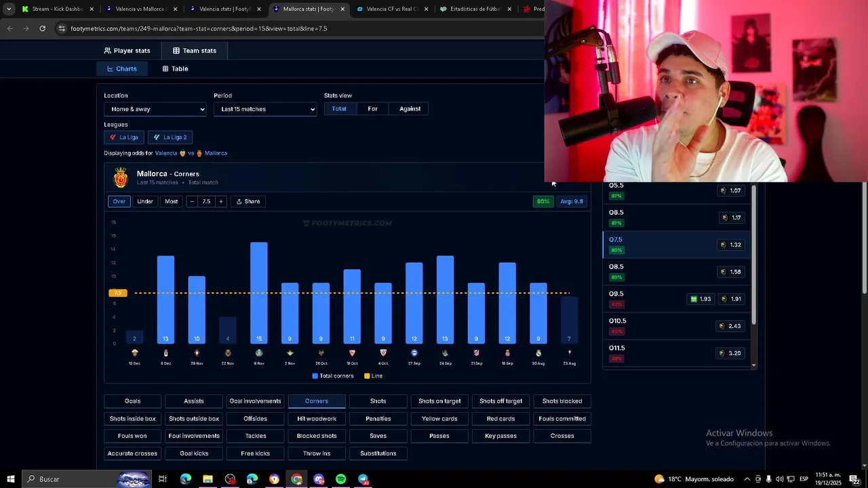This screenshot has height=488, width=868.
Task: Select the Assists stat
Action: tap(194, 401)
